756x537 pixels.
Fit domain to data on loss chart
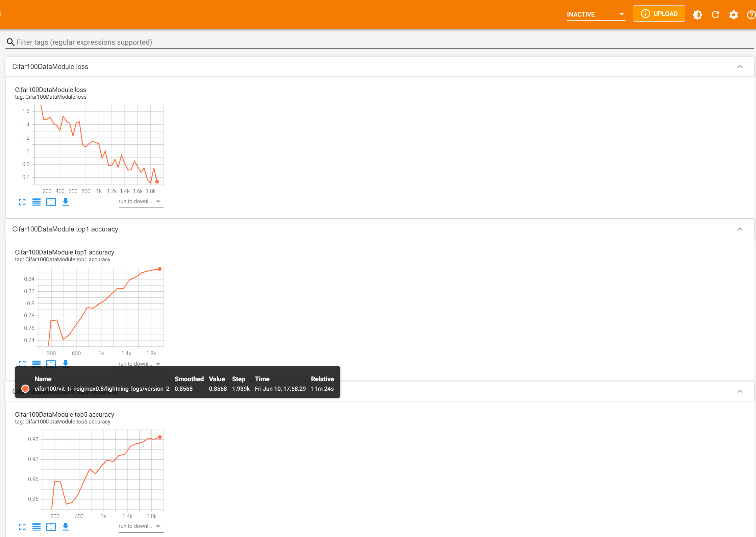tap(51, 202)
